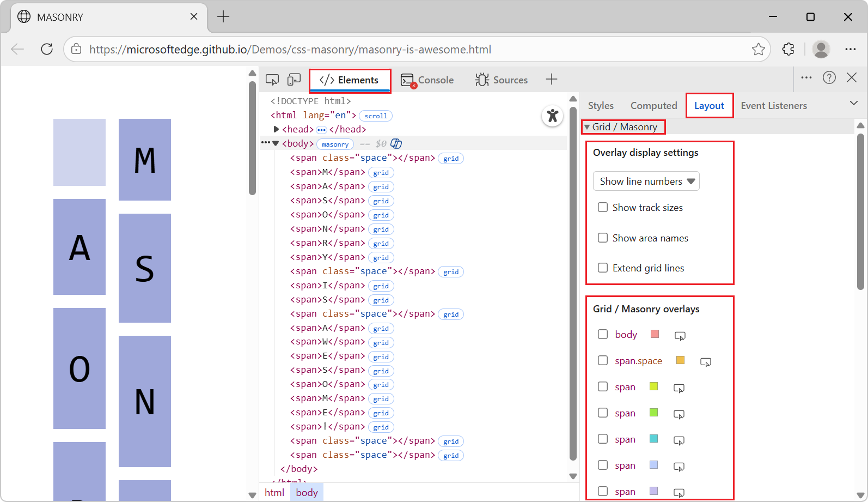Open the Show line numbers dropdown

click(x=646, y=182)
